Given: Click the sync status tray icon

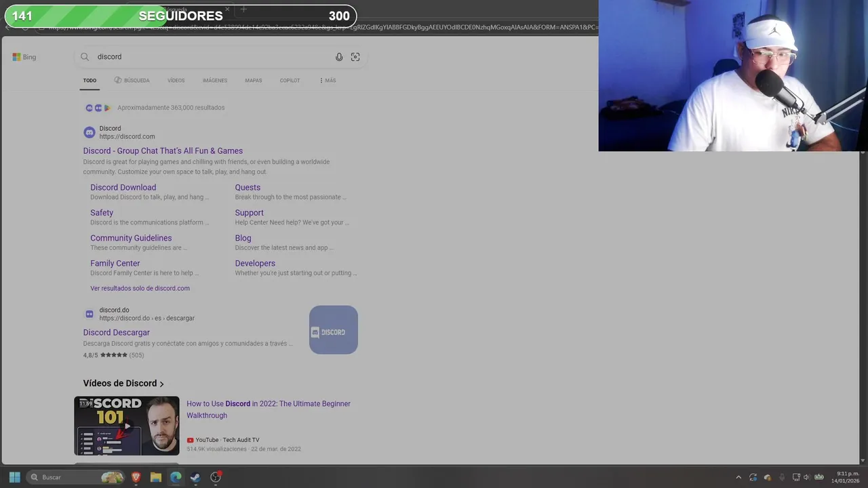Looking at the screenshot, I should (x=753, y=477).
